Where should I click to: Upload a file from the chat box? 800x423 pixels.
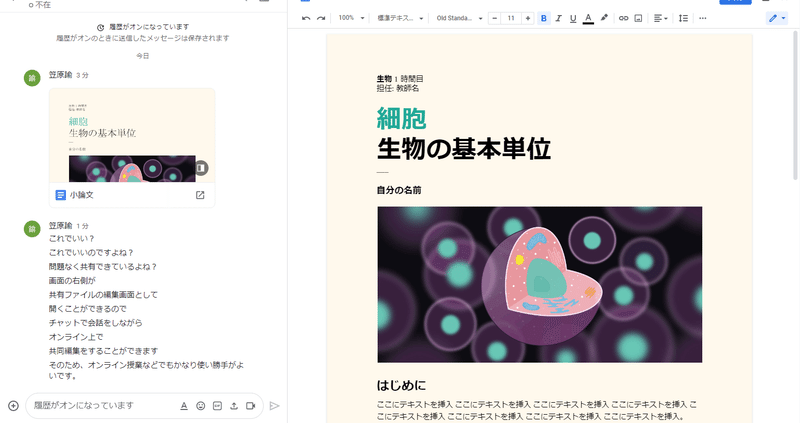tap(234, 406)
